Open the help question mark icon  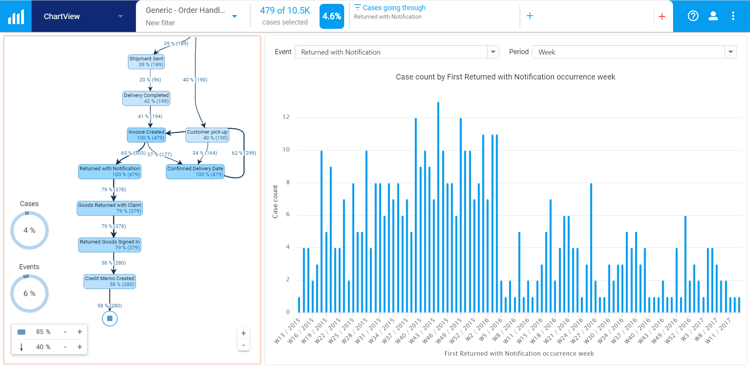click(693, 16)
